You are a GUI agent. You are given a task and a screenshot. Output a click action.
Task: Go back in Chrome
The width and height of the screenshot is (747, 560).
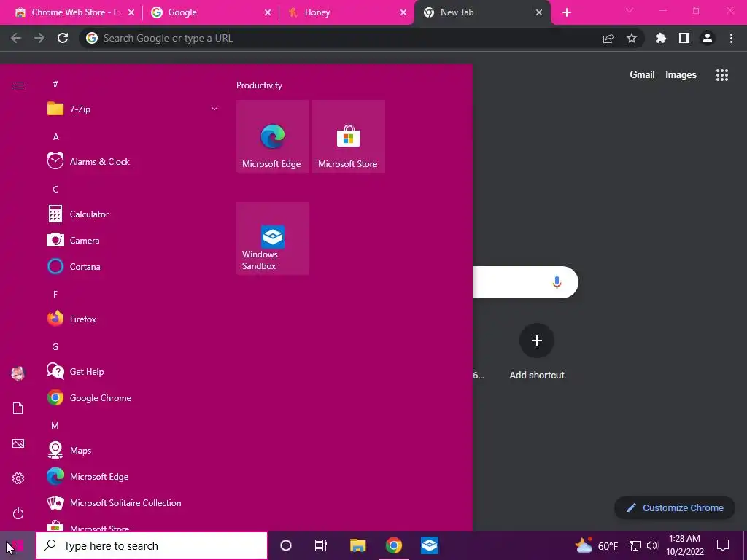tap(16, 38)
